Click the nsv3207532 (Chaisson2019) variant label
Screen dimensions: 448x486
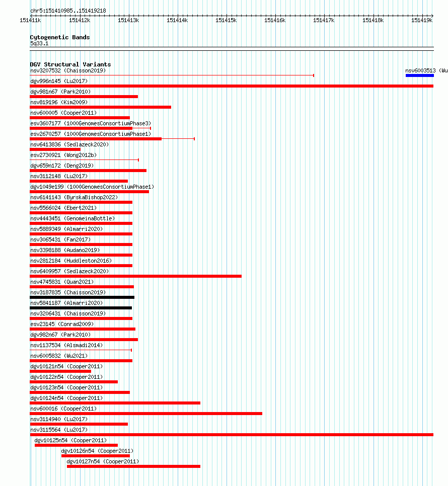(68, 70)
